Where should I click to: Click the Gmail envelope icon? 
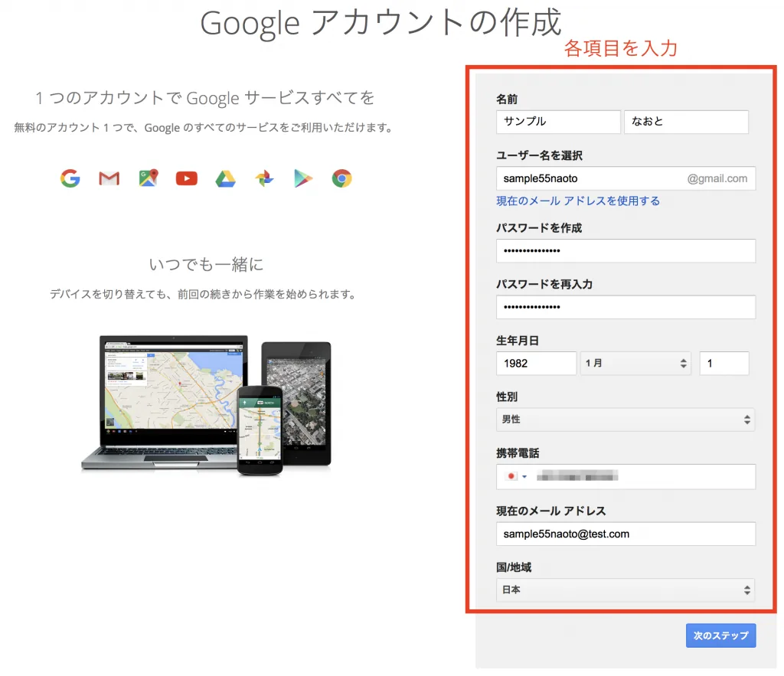pyautogui.click(x=109, y=178)
